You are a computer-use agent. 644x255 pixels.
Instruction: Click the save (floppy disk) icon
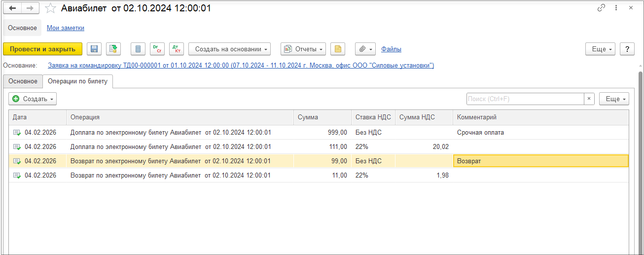pyautogui.click(x=94, y=49)
